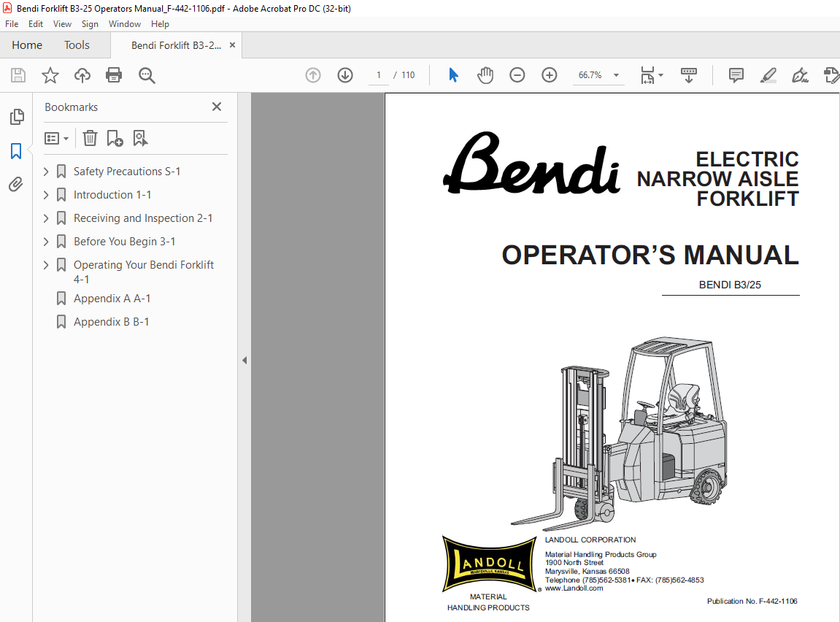Switch to the Tools tab
The width and height of the screenshot is (840, 622).
[77, 45]
